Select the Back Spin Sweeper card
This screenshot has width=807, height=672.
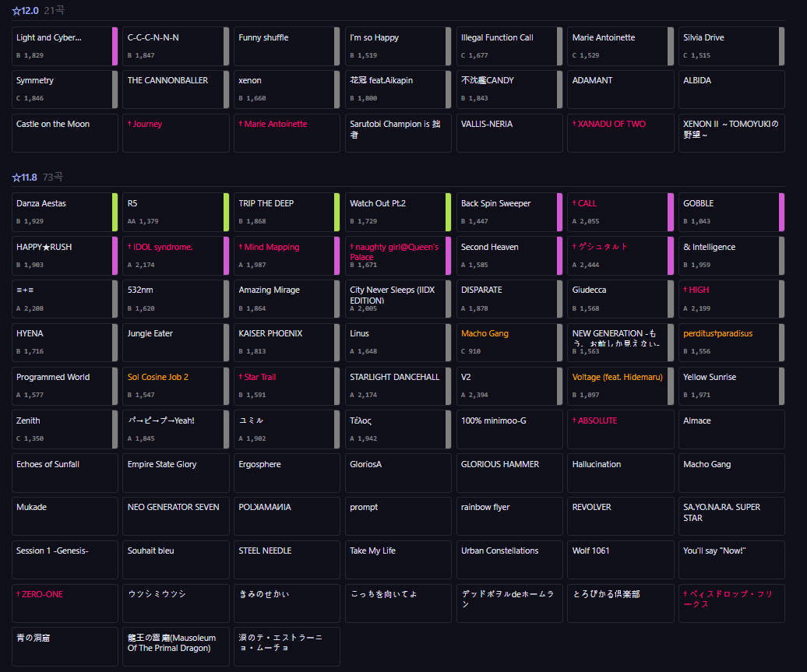click(509, 212)
